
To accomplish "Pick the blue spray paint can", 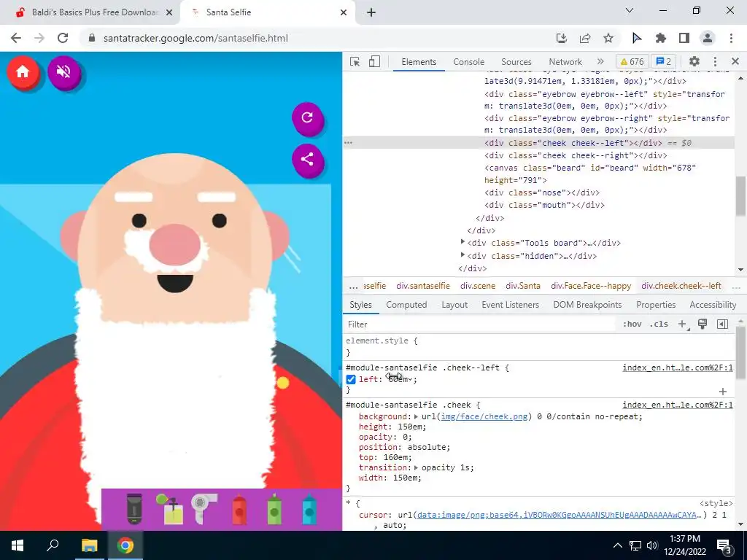I will tap(309, 509).
